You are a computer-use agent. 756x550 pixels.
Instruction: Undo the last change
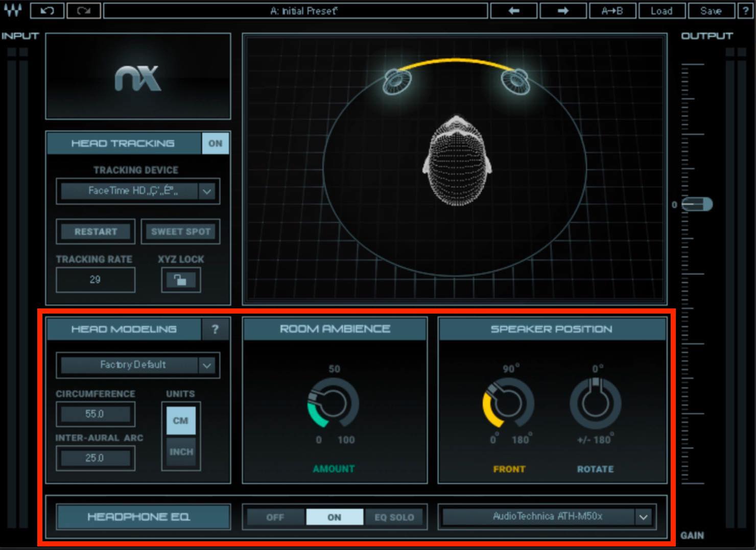point(48,10)
